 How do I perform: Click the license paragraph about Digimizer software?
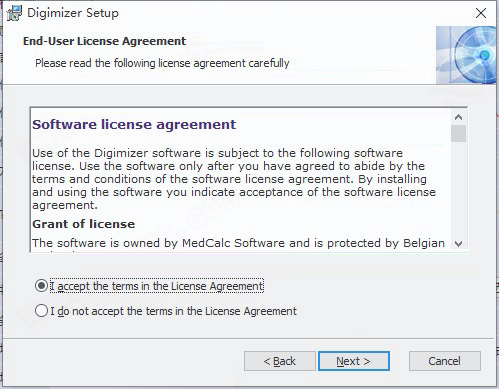click(234, 179)
